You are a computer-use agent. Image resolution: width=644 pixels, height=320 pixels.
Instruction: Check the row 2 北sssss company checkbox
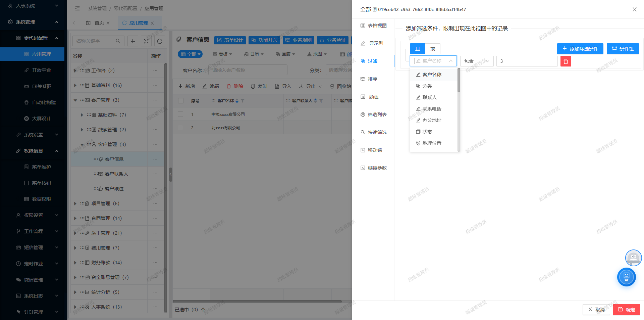180,128
